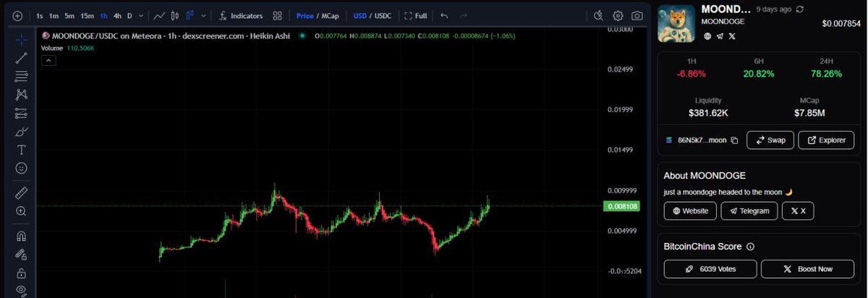Switch the chart to Price
The image size is (868, 298).
(305, 15)
